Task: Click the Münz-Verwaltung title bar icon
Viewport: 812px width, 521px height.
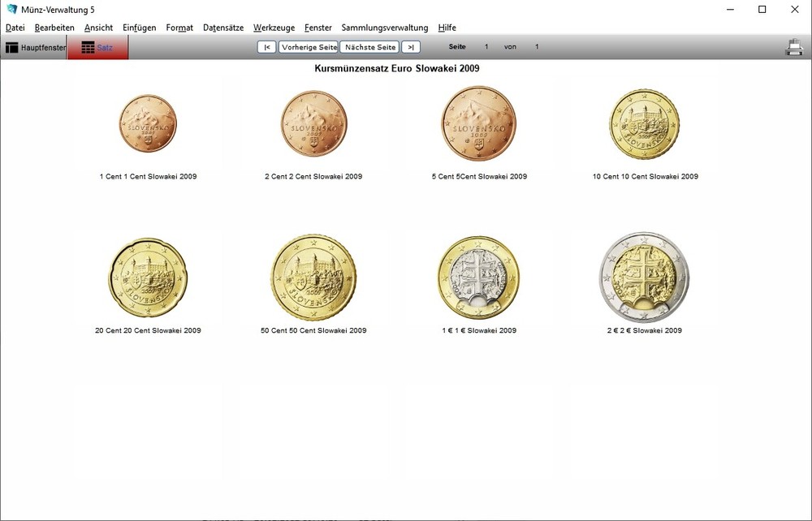Action: pyautogui.click(x=10, y=9)
